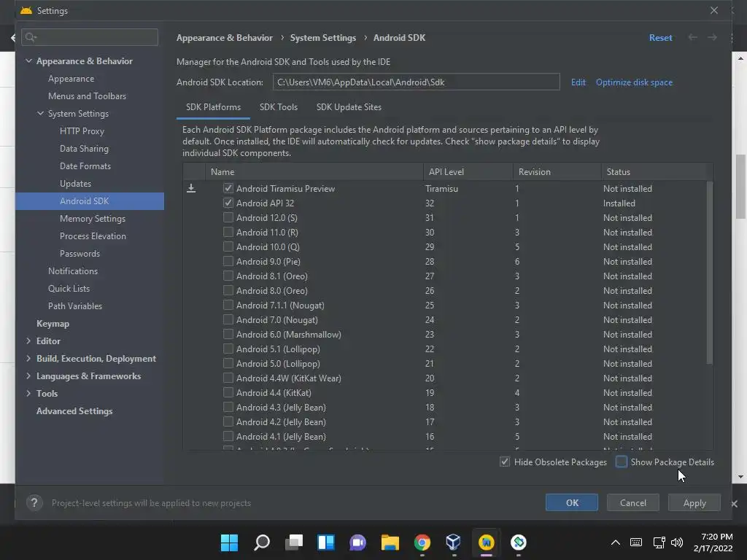Click Edit SDK location link
The image size is (747, 560).
[578, 82]
